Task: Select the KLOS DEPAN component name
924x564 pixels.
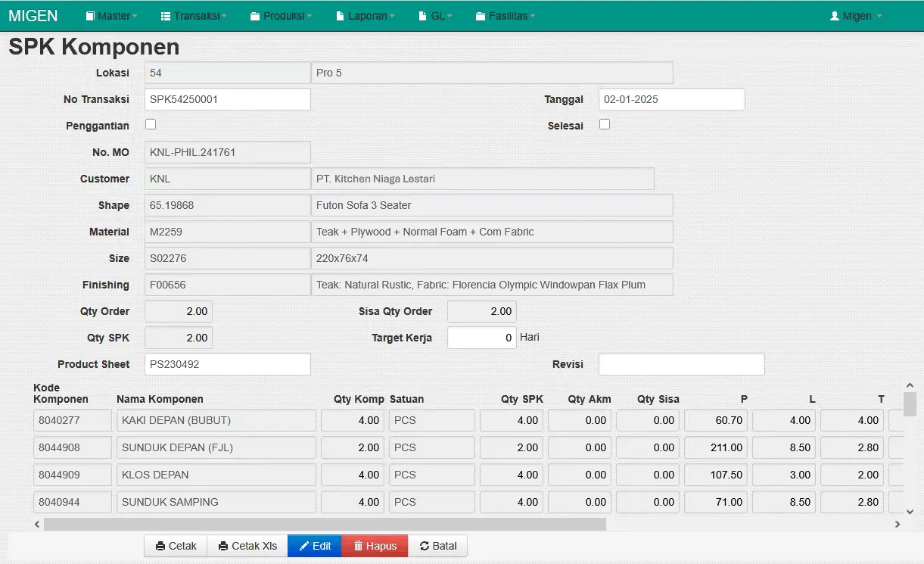Action: click(216, 475)
